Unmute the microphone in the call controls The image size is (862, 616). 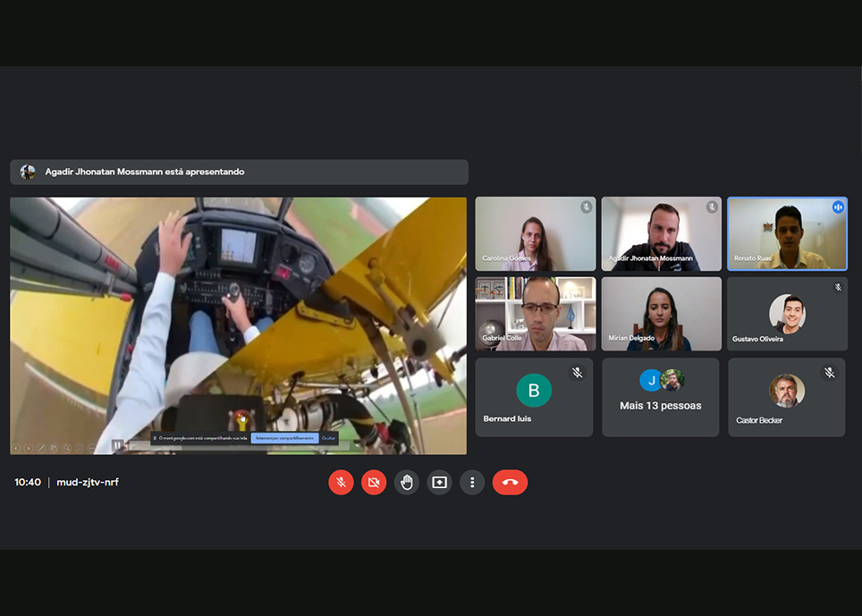click(340, 483)
